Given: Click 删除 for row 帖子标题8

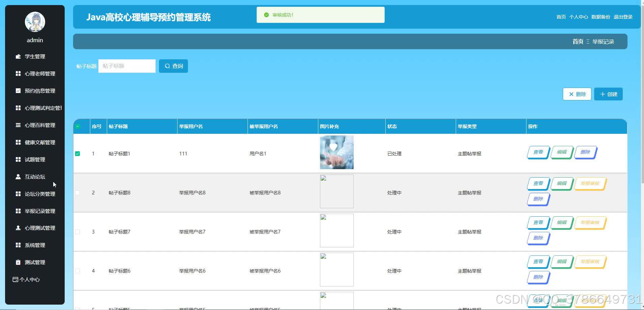Looking at the screenshot, I should click(538, 199).
